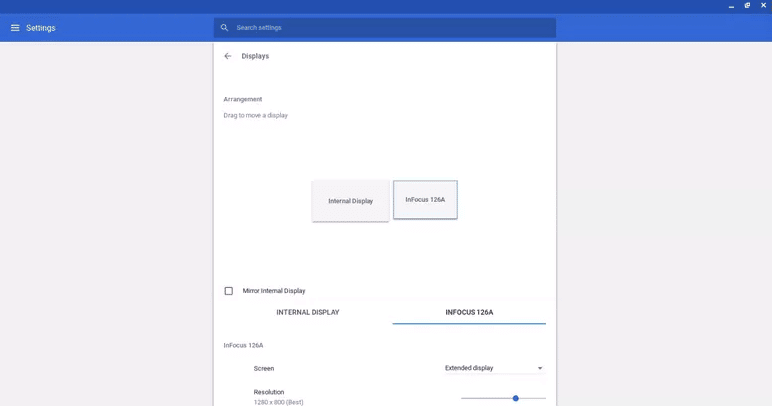Switch to the INFOCUS 126A tab
Viewport: 772px width, 406px height.
click(469, 312)
